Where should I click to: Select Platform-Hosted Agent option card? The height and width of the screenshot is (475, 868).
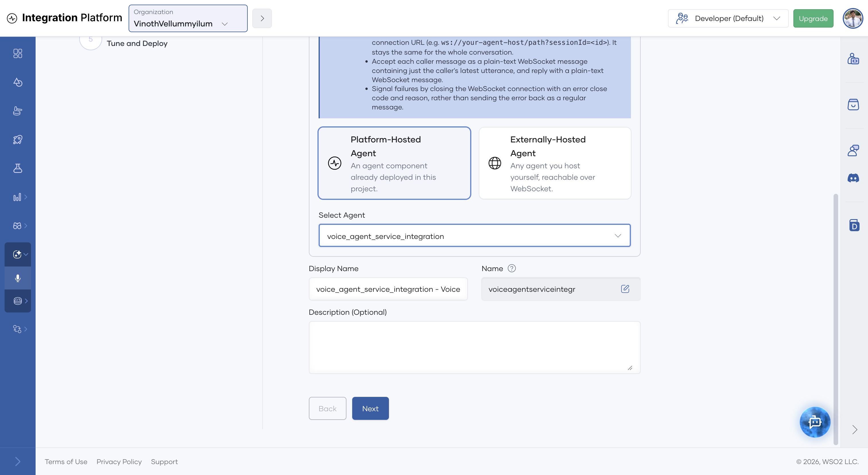[394, 163]
